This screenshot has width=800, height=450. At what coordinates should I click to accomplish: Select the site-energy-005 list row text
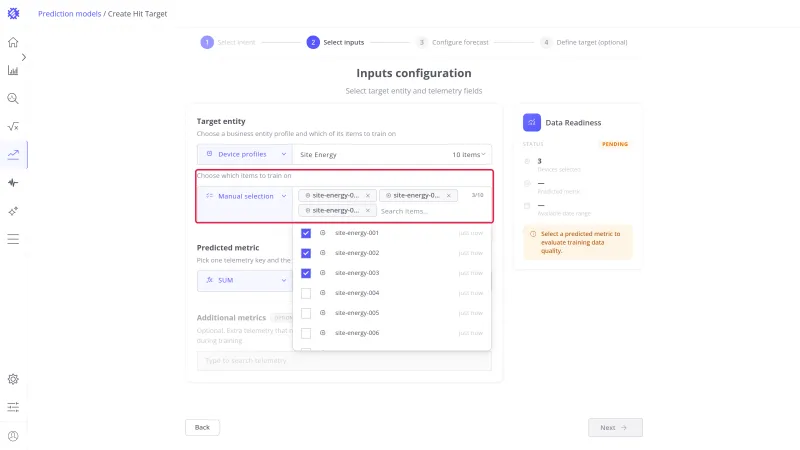357,313
